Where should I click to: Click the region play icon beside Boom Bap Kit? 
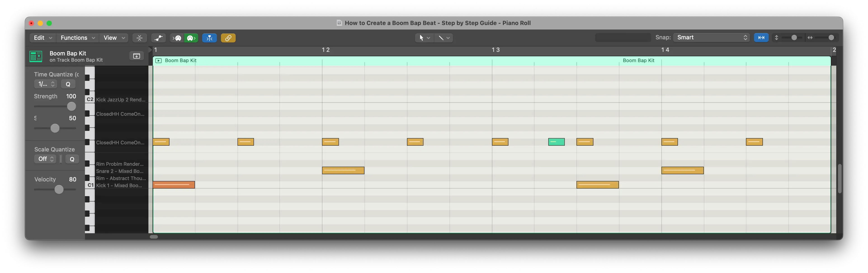coord(158,61)
